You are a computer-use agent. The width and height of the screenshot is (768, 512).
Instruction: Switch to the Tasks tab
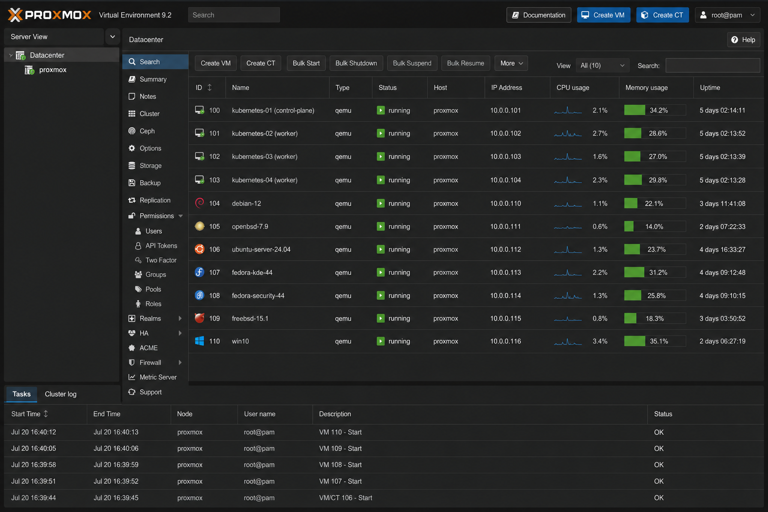(21, 394)
